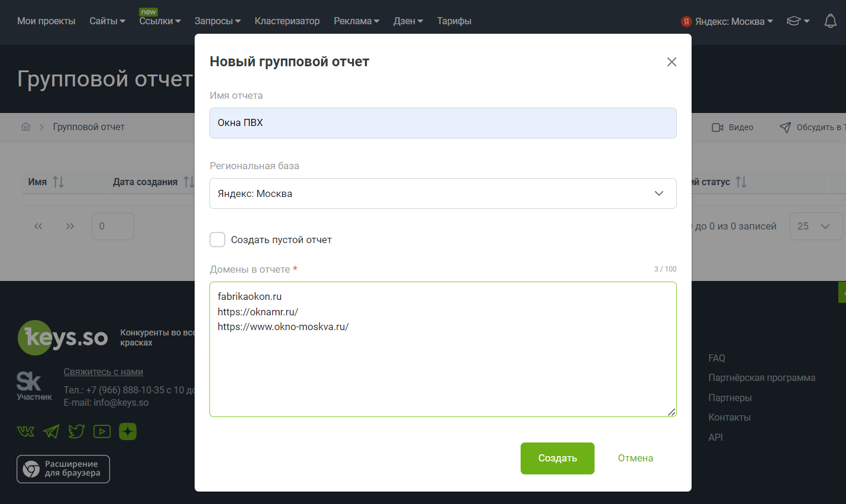The width and height of the screenshot is (846, 504).
Task: Click the keys.so footer logo
Action: point(63,338)
